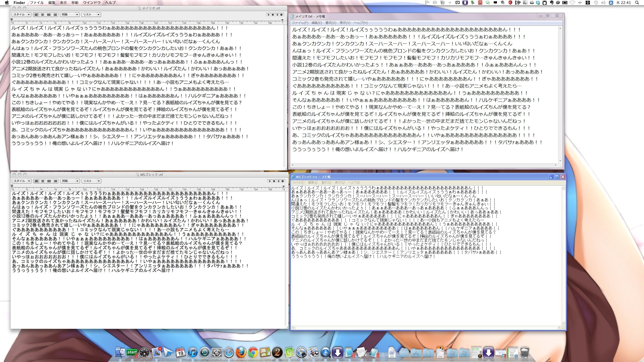Screen dimensions: 644x362
Task: Open リスト dropdown in MSゴシック.rtf window
Action: (91, 181)
